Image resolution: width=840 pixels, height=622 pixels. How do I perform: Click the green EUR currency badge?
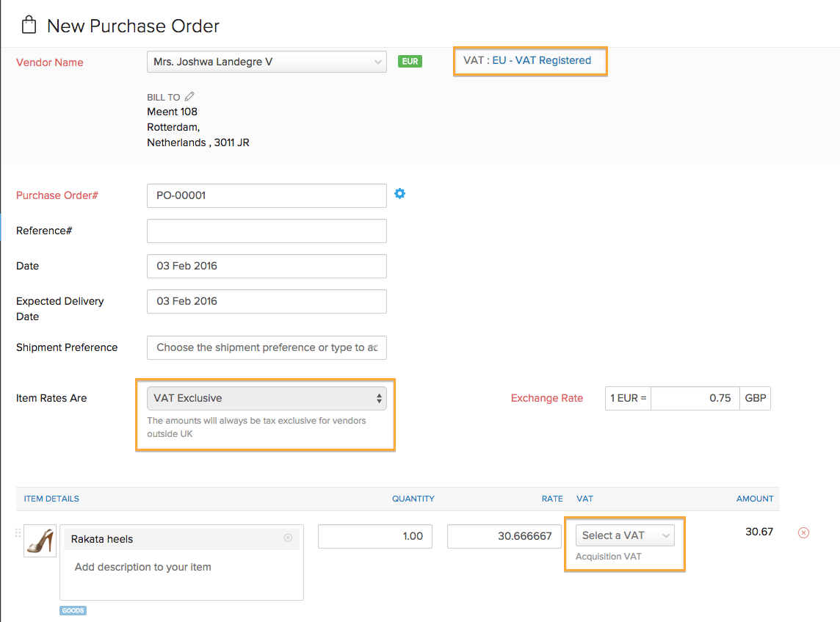click(x=410, y=62)
